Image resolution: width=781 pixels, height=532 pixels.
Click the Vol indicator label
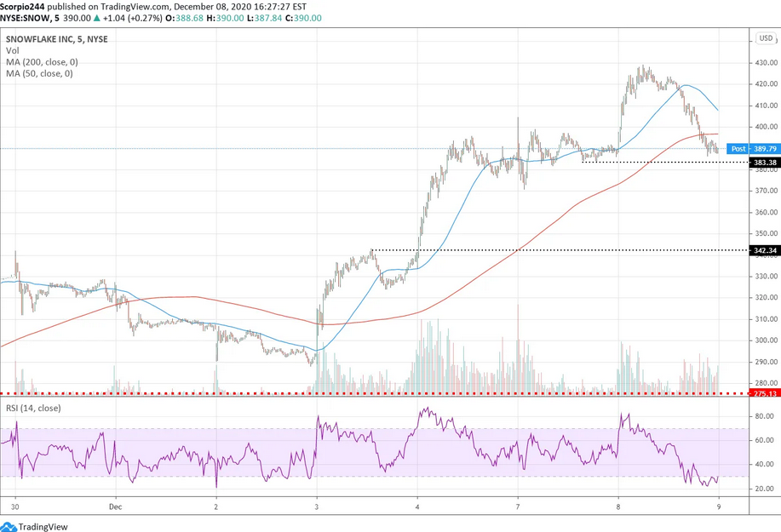(13, 51)
